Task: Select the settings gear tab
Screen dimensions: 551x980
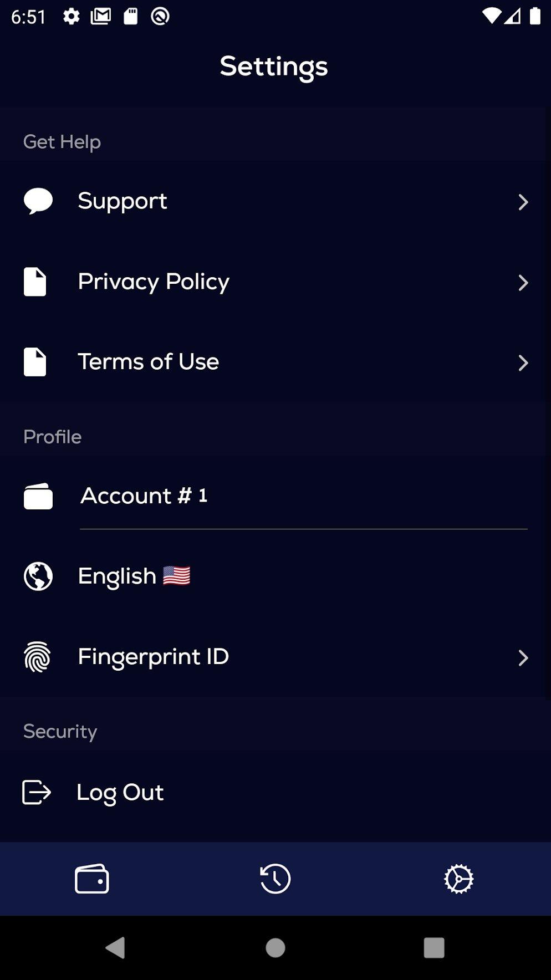Action: (x=459, y=879)
